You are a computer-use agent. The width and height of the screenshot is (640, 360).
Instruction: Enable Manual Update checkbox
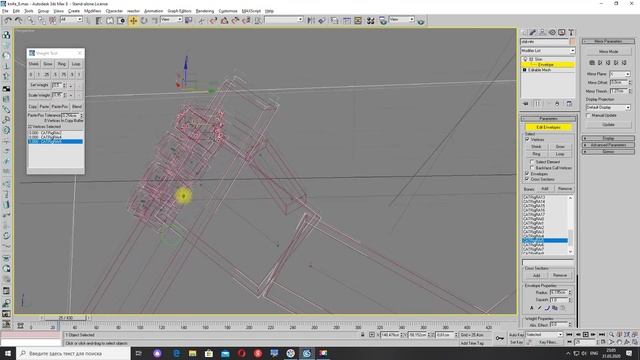589,116
